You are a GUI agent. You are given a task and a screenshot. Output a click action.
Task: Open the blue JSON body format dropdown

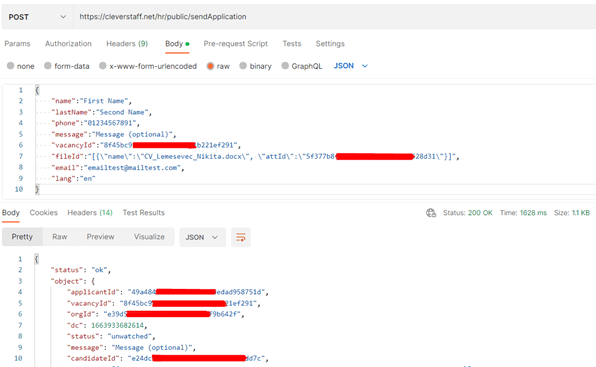pos(350,66)
